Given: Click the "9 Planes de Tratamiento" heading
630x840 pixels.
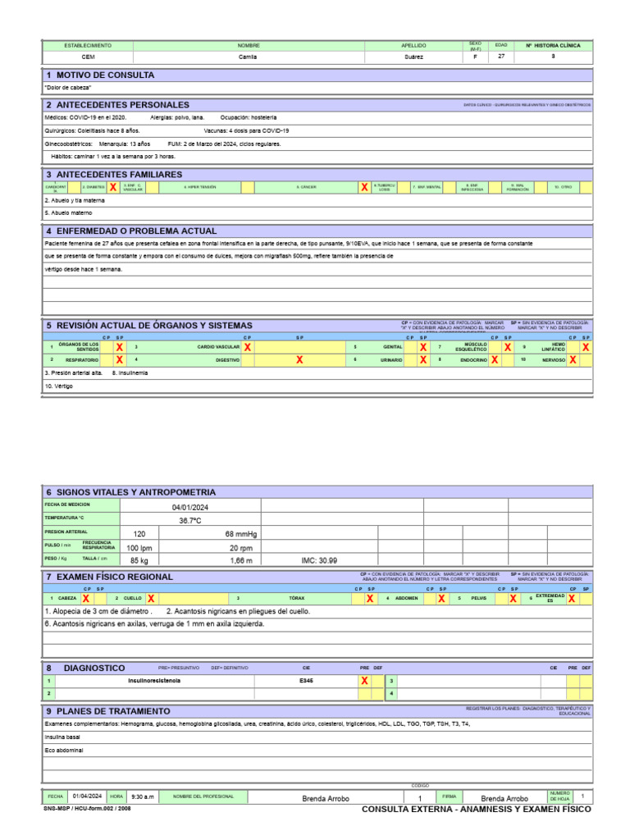Looking at the screenshot, I should (108, 711).
